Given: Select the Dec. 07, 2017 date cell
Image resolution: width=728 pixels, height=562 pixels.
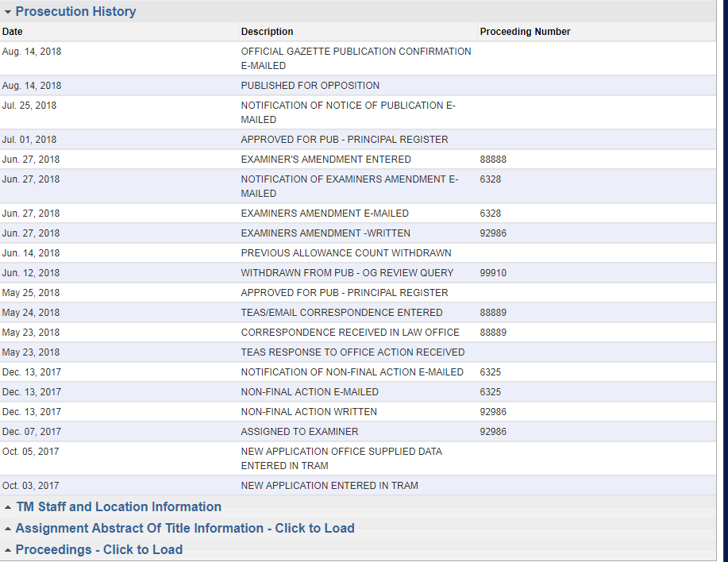Looking at the screenshot, I should click(32, 432).
